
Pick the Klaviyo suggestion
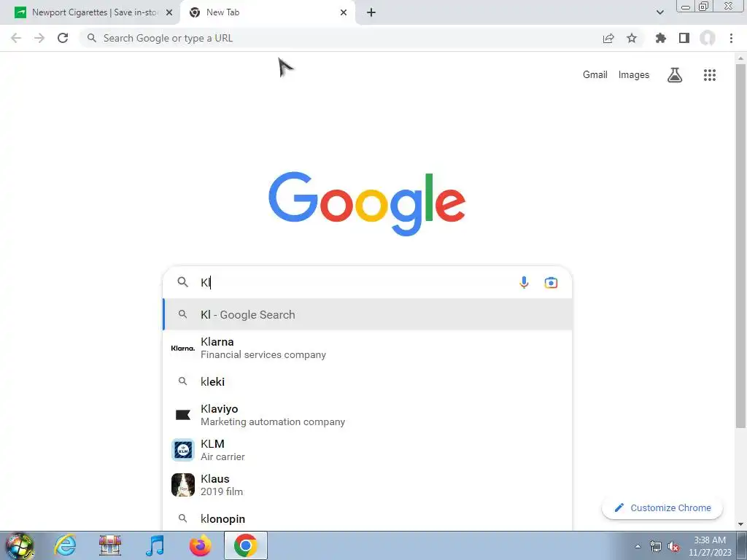click(368, 415)
